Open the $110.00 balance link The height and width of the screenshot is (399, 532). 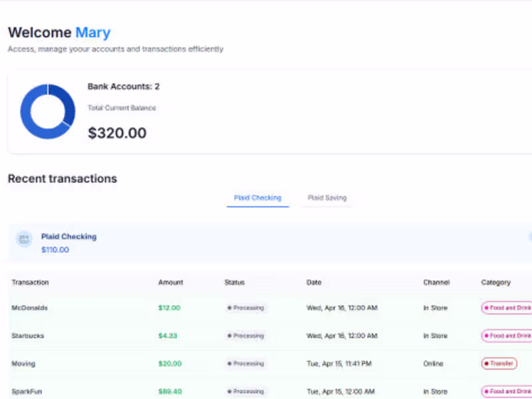pyautogui.click(x=55, y=249)
